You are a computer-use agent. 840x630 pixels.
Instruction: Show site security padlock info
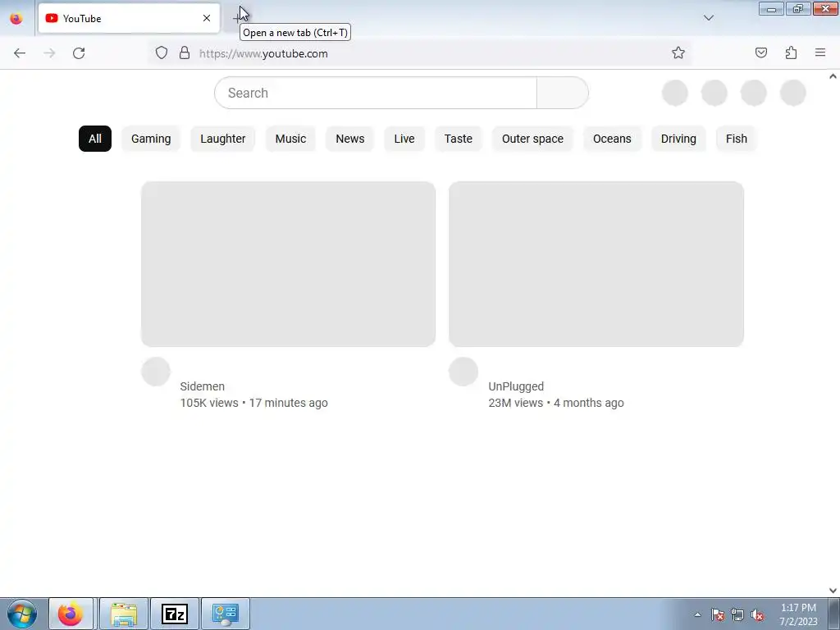click(185, 53)
